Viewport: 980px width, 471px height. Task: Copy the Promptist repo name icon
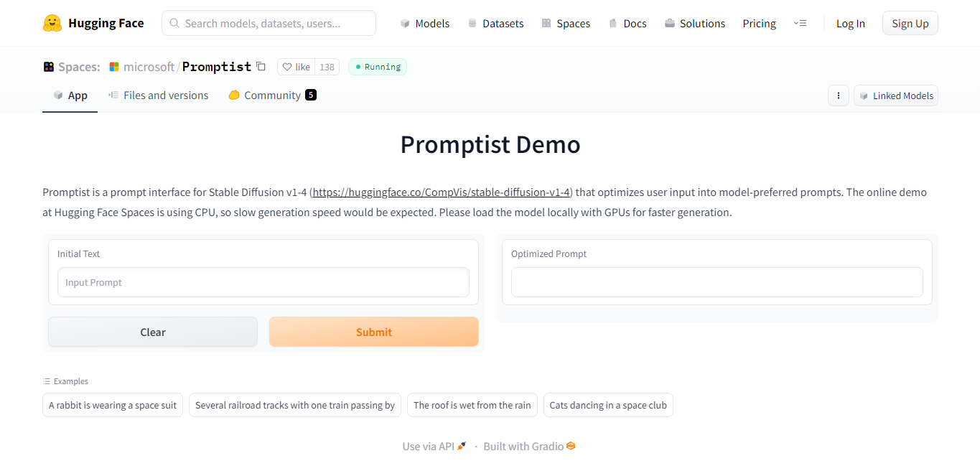(261, 66)
